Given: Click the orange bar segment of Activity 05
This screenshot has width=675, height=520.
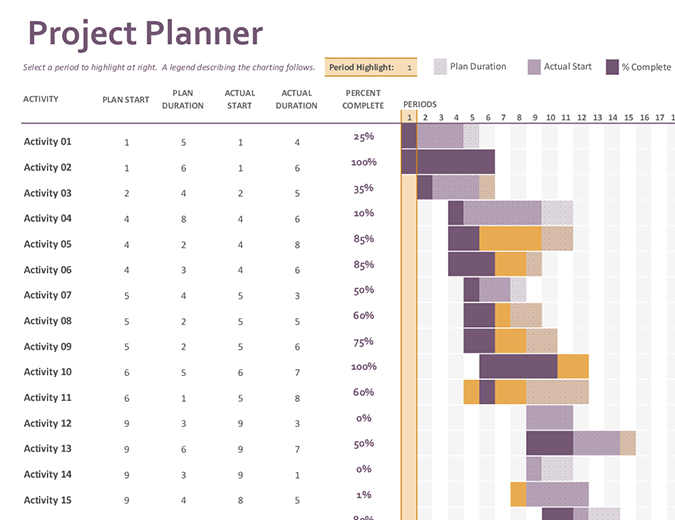Looking at the screenshot, I should (510, 238).
